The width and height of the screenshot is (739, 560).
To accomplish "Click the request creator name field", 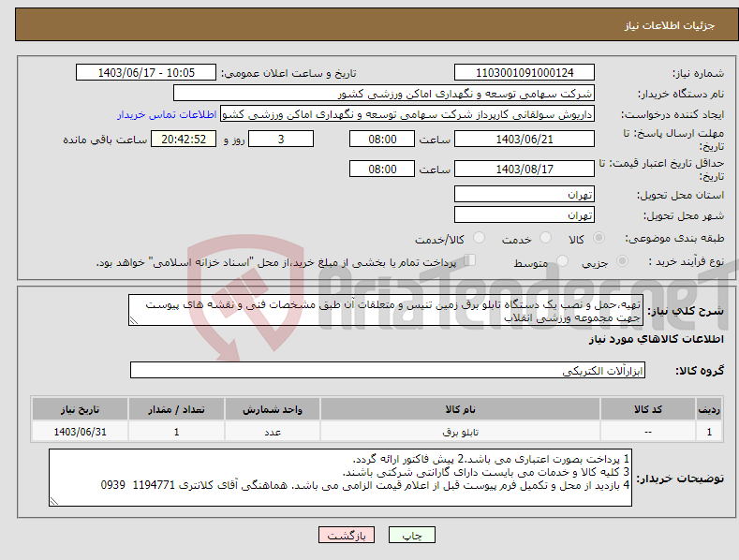I will click(407, 114).
